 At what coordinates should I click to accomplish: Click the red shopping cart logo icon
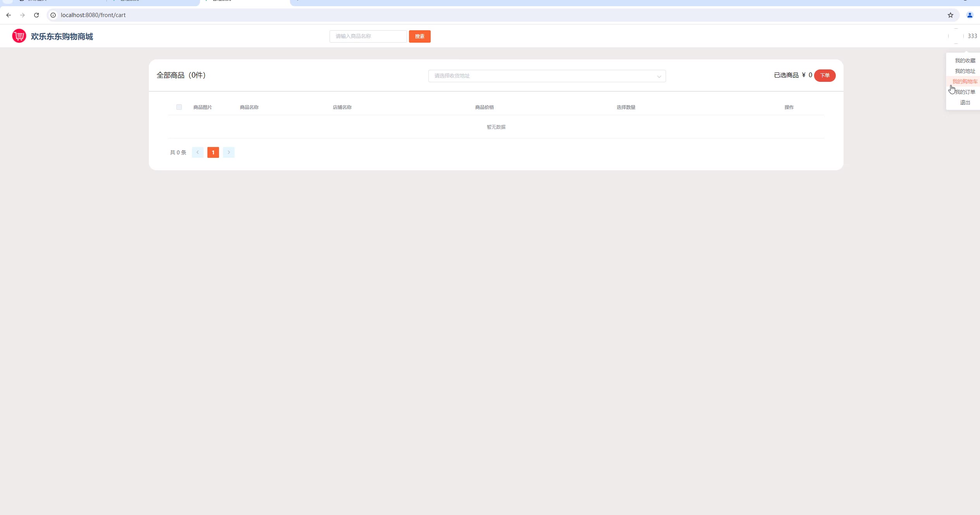(19, 36)
